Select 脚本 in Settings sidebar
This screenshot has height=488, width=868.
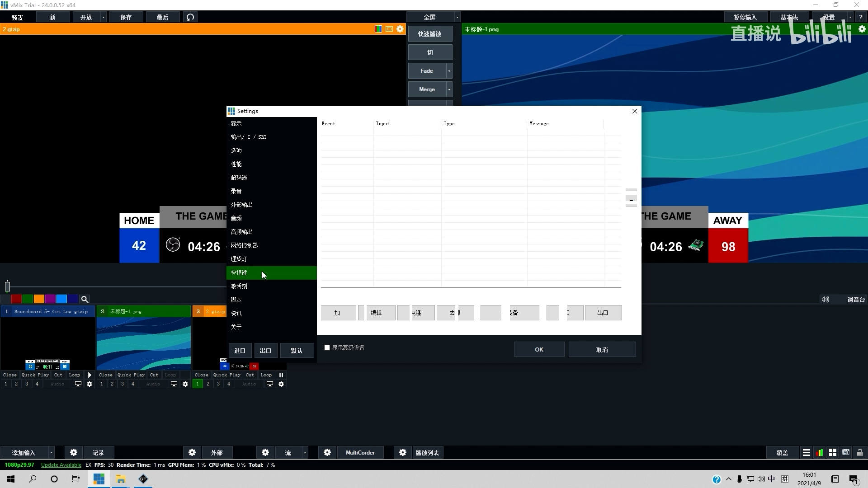pos(236,300)
